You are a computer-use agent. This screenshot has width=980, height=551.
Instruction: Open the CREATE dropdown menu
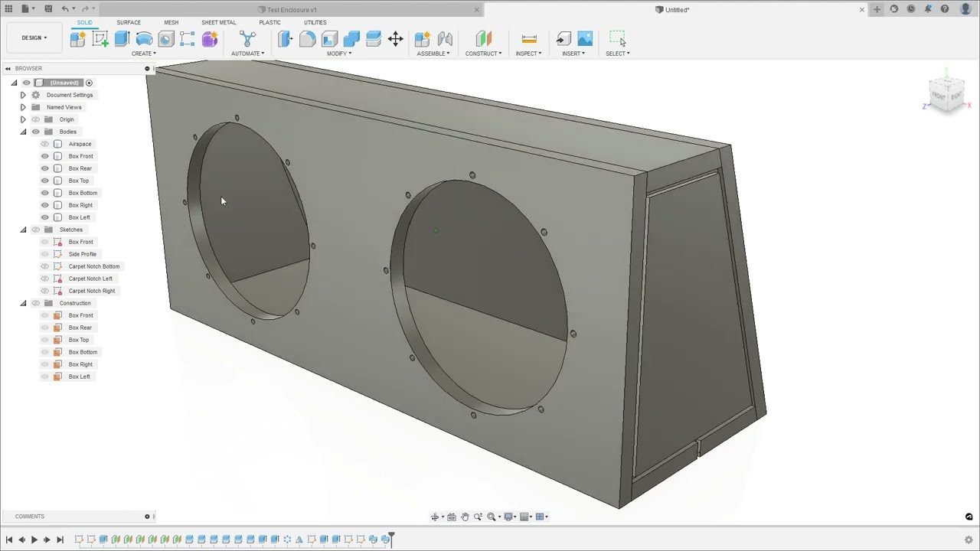143,54
